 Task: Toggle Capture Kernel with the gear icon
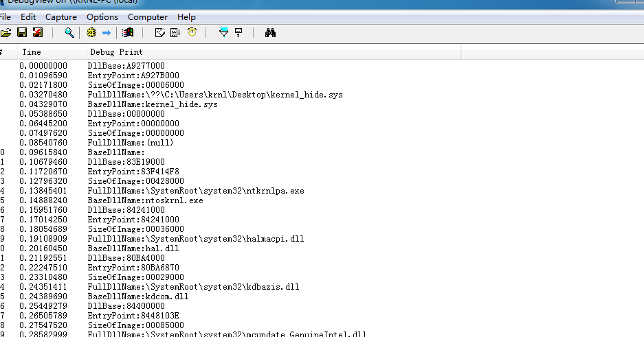tap(91, 33)
